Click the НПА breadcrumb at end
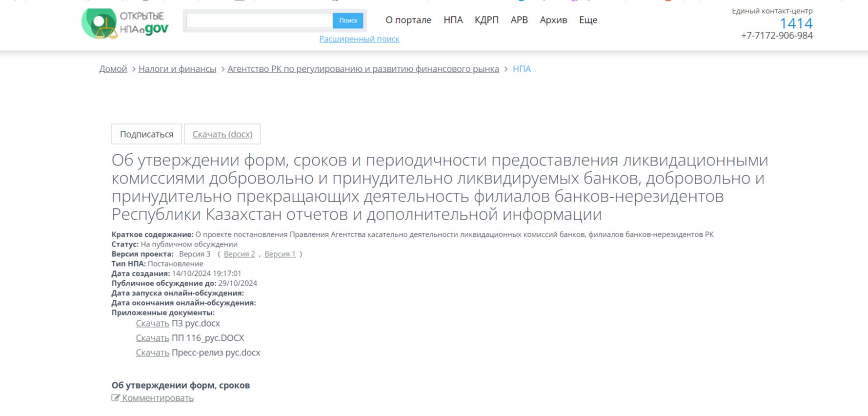This screenshot has width=868, height=416. (522, 69)
